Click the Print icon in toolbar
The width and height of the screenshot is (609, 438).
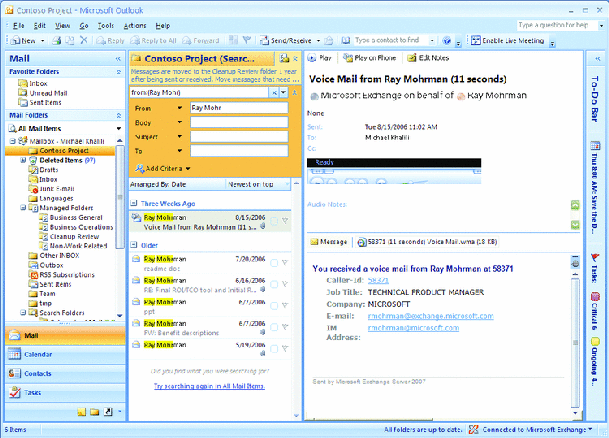(x=57, y=40)
